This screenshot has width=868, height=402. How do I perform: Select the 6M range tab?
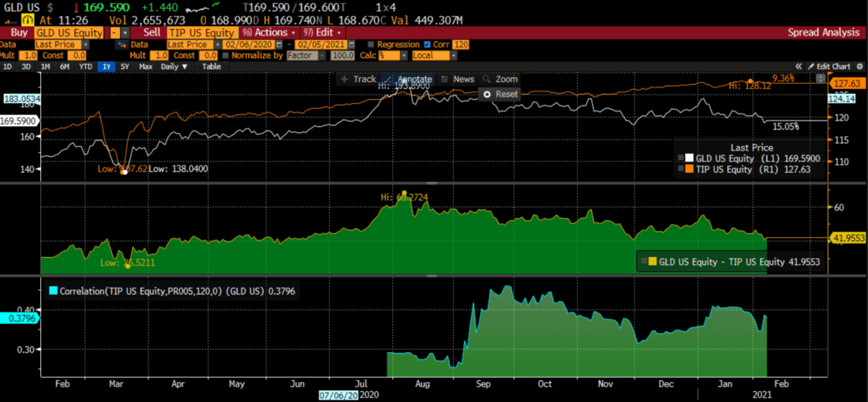(x=65, y=66)
